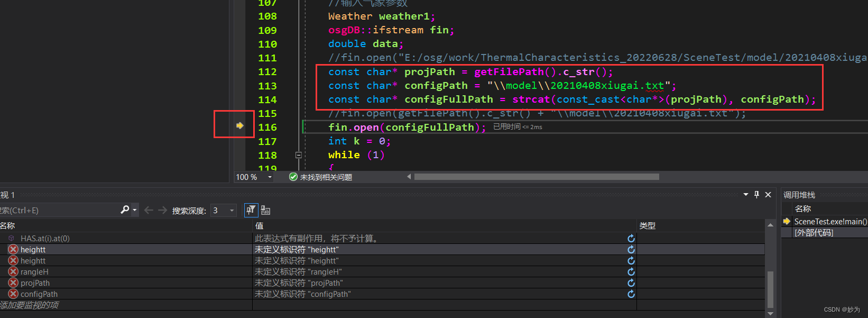Click the watch window vertical scrollbar thumb
This screenshot has width=868, height=318.
(x=770, y=289)
